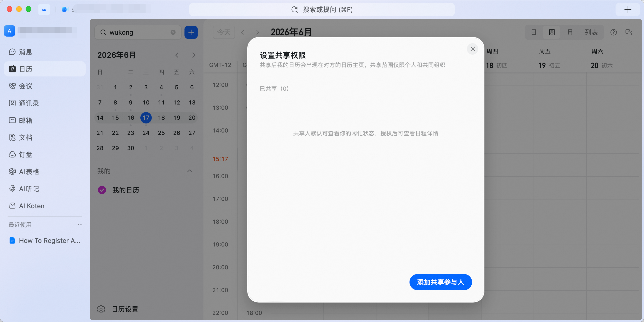Switch to 列表 list view
Screen dimensions: 644x322
click(x=591, y=32)
